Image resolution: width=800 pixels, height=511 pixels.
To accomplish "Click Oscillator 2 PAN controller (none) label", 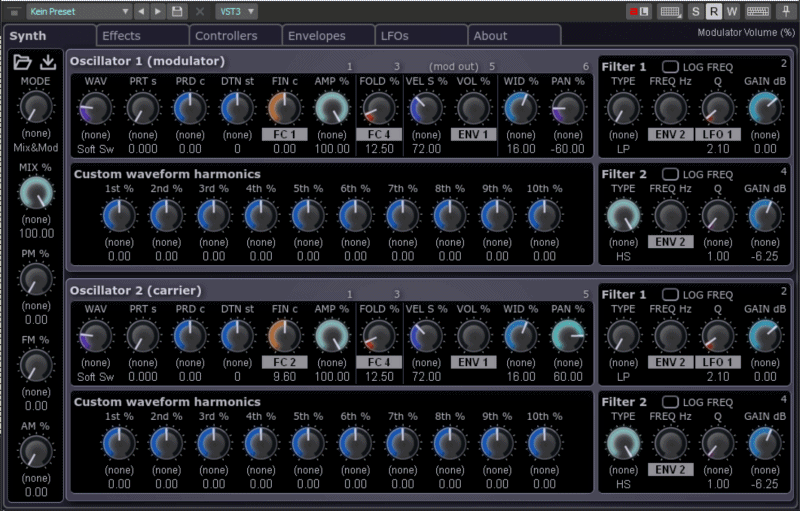I will (x=568, y=363).
